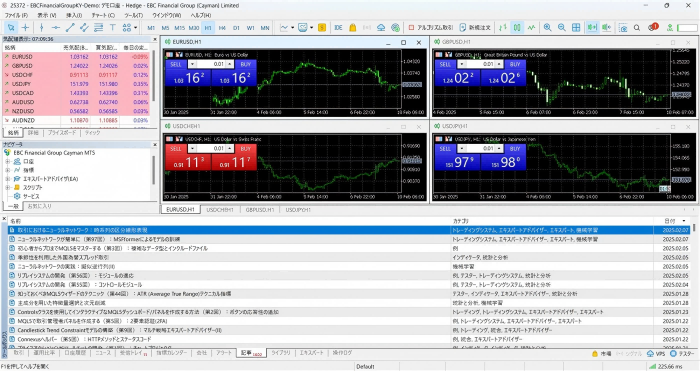Open the indicators list dropdown arrow
The height and width of the screenshot is (371, 700).
pyautogui.click(x=293, y=28)
